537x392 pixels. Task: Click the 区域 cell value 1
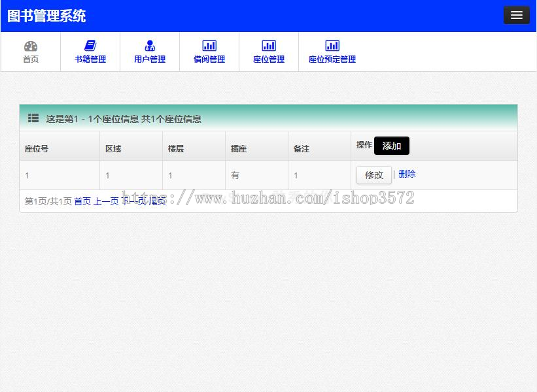click(107, 176)
